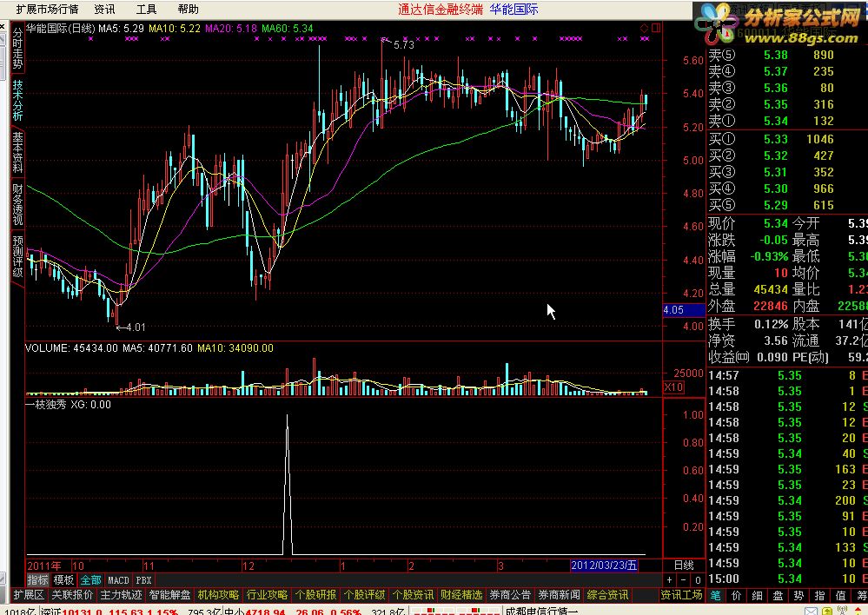Open the 帮助 menu
868x615 pixels.
tap(189, 10)
